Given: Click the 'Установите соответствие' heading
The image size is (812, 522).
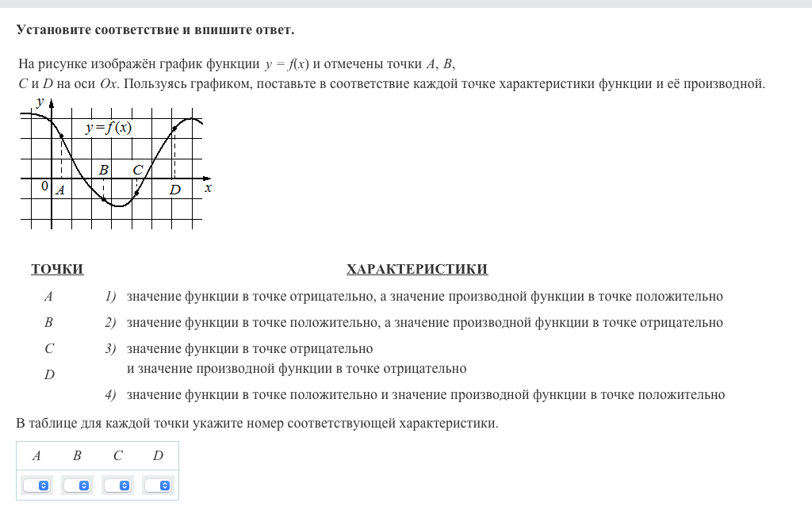Looking at the screenshot, I should (x=155, y=30).
